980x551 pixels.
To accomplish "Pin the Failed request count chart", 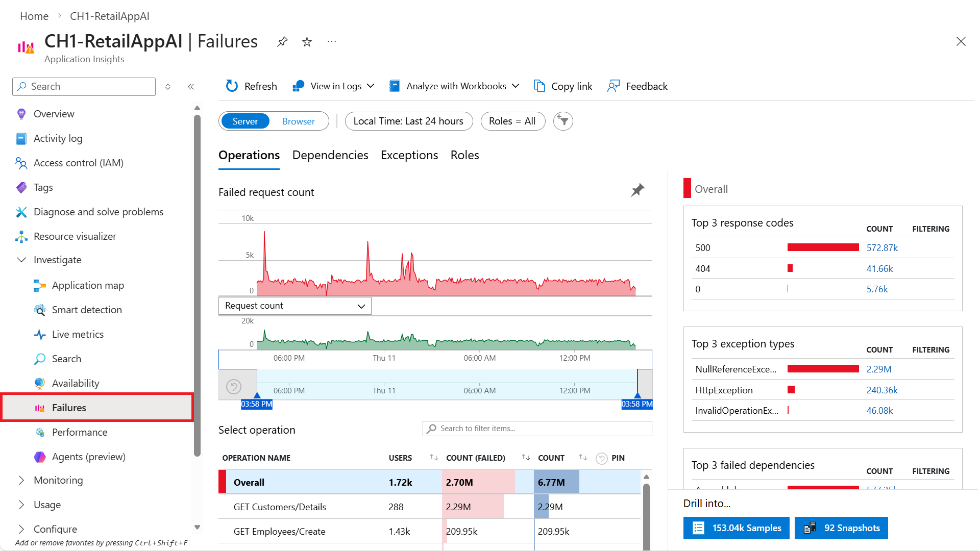I will tap(638, 190).
